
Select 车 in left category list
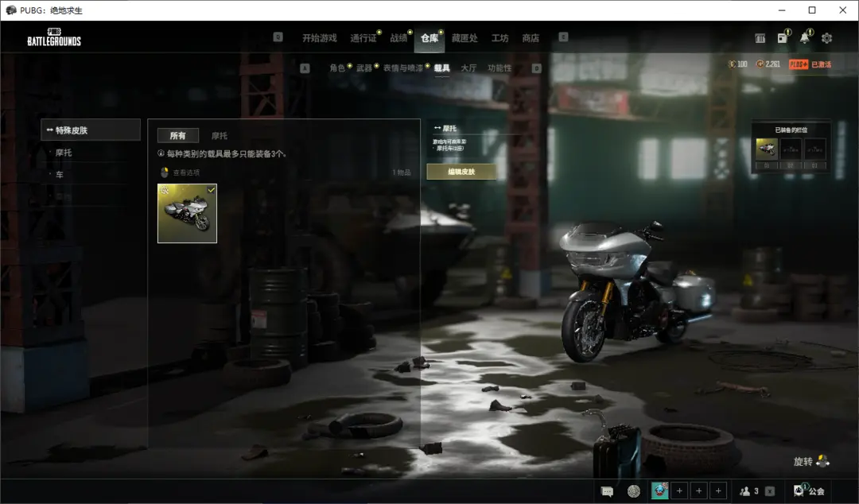click(x=59, y=174)
